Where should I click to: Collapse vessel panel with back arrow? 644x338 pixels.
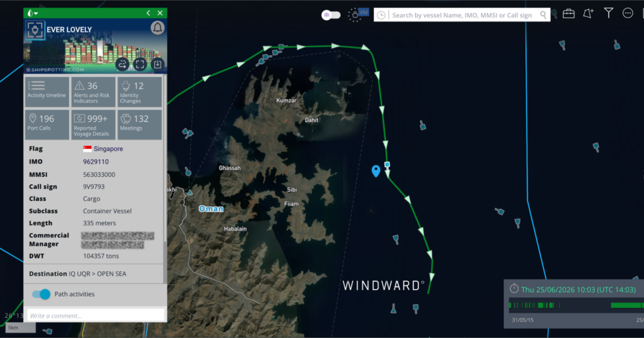pyautogui.click(x=148, y=13)
